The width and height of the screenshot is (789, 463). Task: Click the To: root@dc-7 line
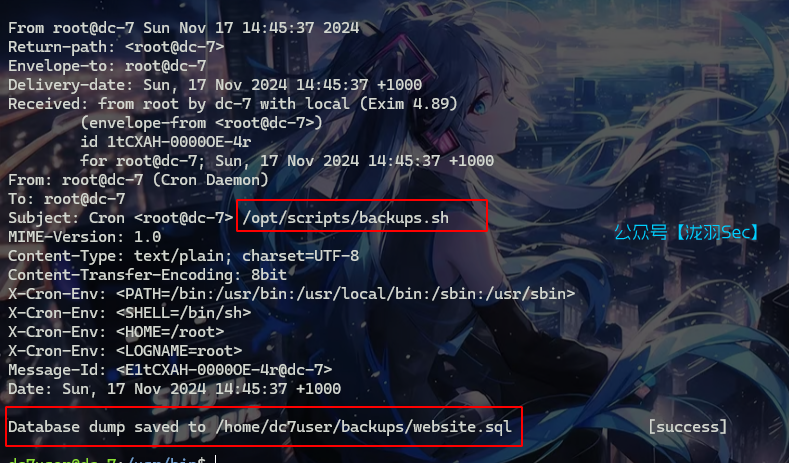[x=66, y=199]
